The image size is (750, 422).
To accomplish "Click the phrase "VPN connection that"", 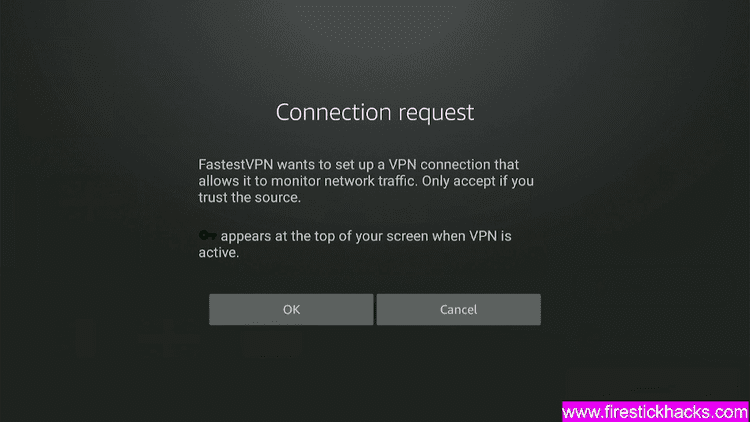I will [x=453, y=165].
